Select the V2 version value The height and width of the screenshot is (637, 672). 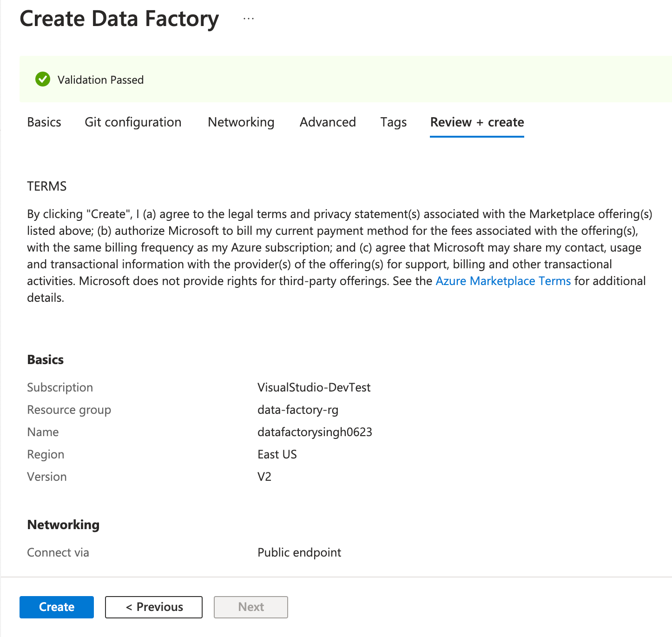[x=264, y=477]
